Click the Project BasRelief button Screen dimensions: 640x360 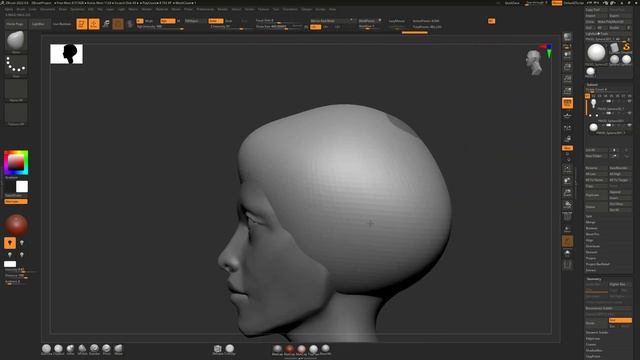pyautogui.click(x=598, y=264)
